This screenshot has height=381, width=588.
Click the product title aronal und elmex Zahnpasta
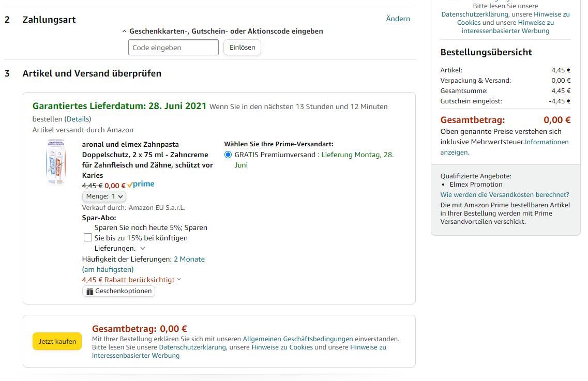147,160
